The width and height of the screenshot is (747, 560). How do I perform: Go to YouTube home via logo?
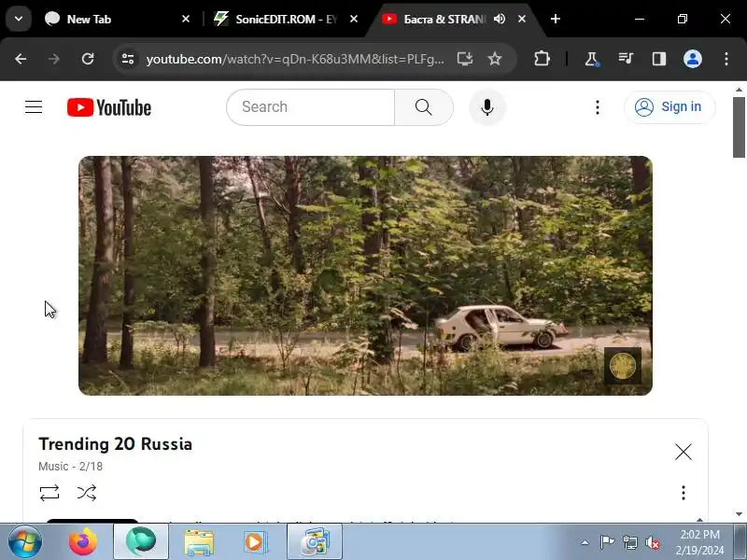[109, 107]
